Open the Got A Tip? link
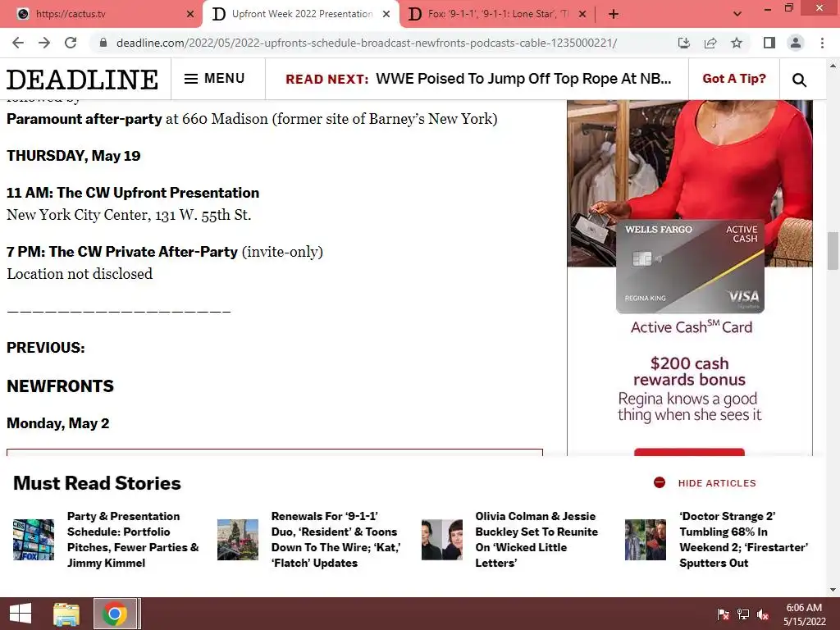 (734, 79)
